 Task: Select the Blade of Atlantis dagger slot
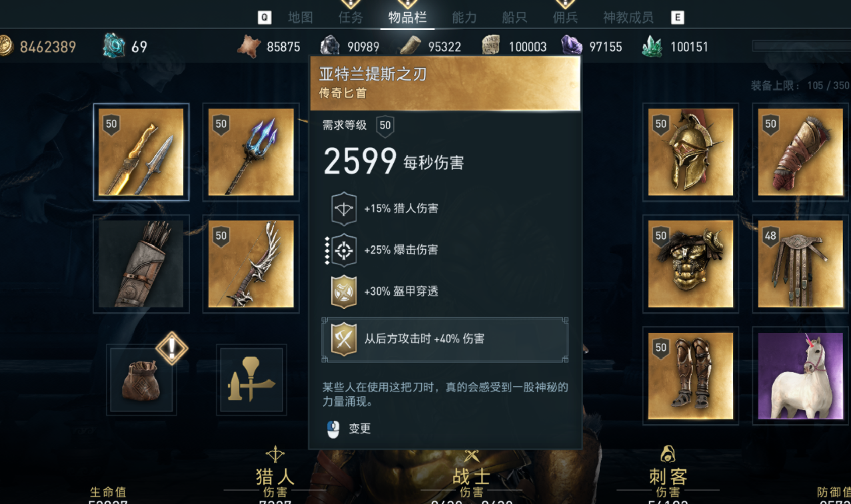(x=141, y=152)
